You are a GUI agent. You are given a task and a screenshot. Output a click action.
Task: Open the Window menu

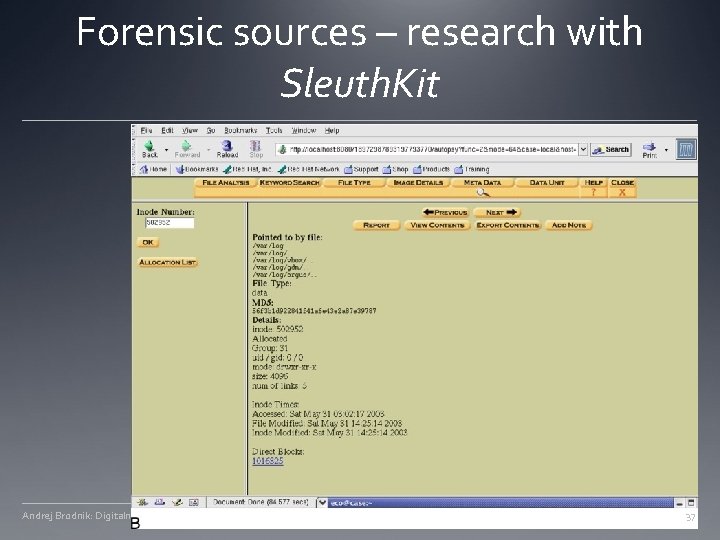(304, 130)
